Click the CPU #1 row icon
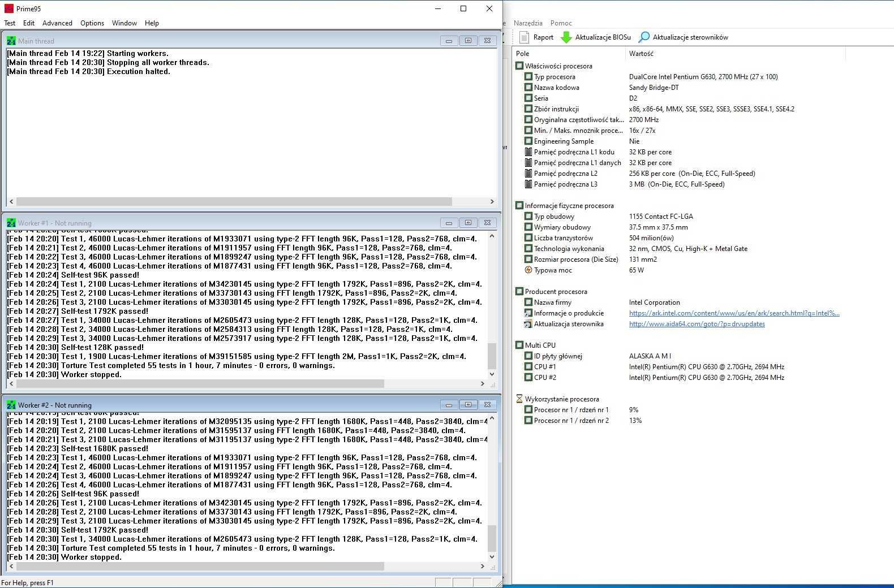894x588 pixels. pyautogui.click(x=528, y=366)
